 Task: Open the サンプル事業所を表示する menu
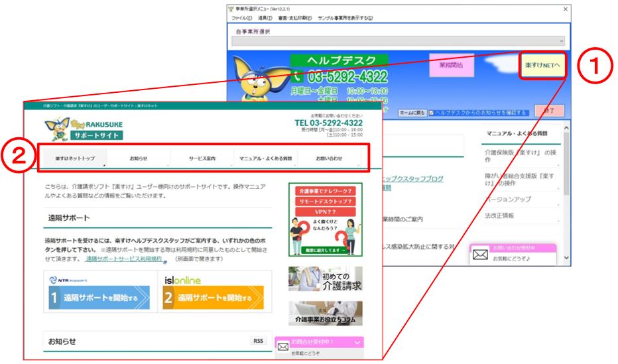tap(345, 18)
